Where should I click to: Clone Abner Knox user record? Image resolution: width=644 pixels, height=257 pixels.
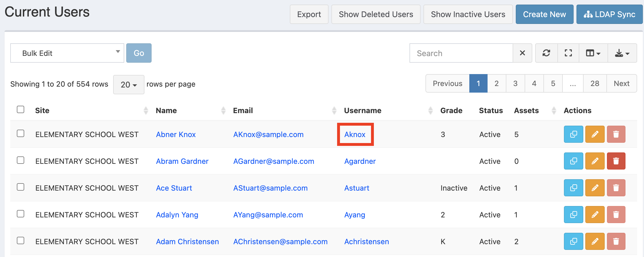point(573,134)
